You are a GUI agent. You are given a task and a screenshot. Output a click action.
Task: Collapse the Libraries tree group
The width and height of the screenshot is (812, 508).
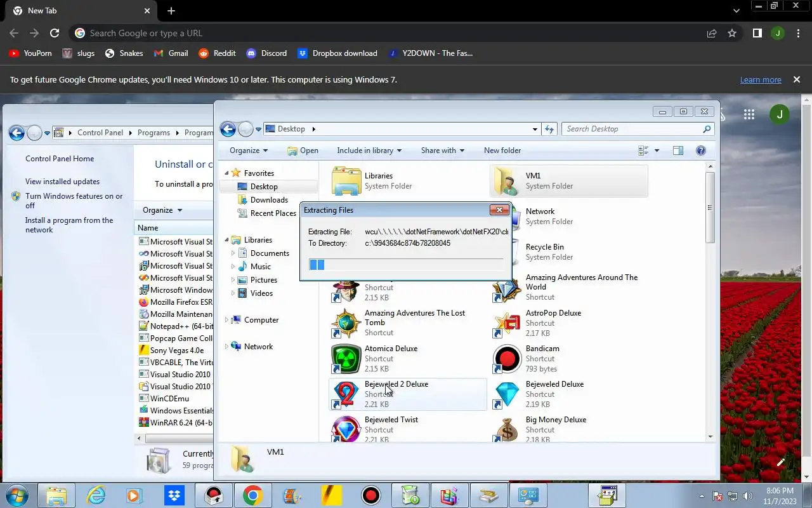click(226, 240)
